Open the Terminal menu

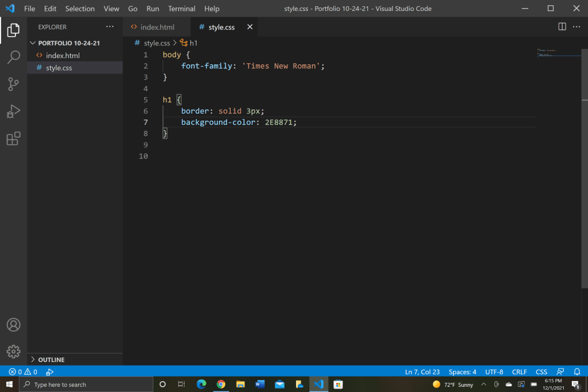point(182,9)
